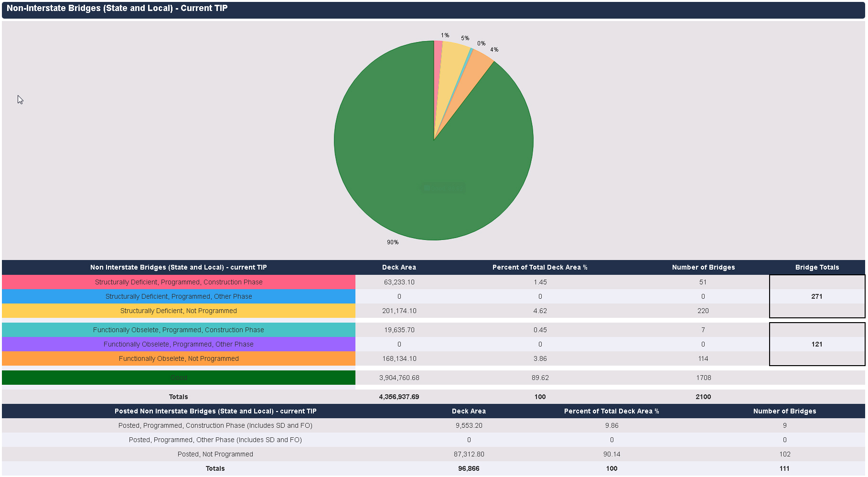
Task: Click the 121 functionally obsolete bridge total
Action: point(817,344)
